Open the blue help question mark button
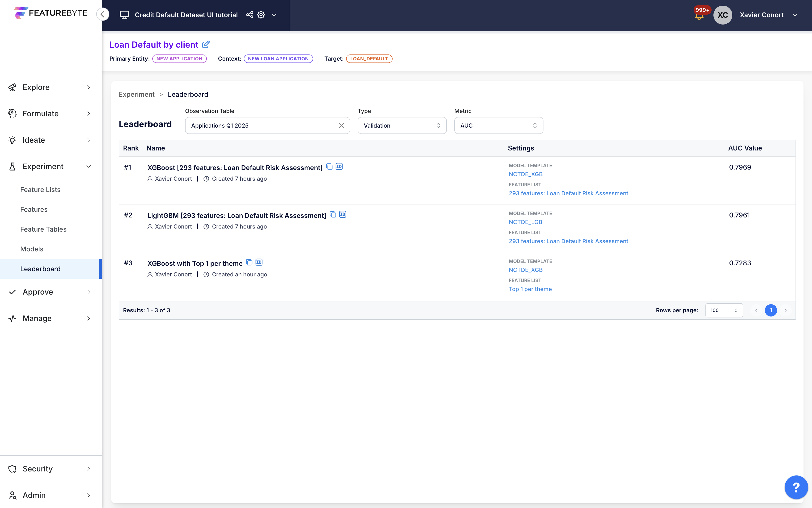Image resolution: width=812 pixels, height=508 pixels. 796,487
